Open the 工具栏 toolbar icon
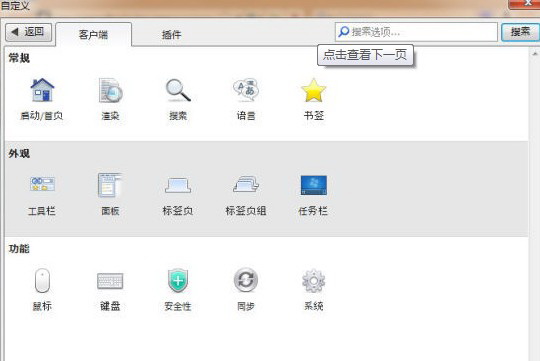 pos(42,184)
